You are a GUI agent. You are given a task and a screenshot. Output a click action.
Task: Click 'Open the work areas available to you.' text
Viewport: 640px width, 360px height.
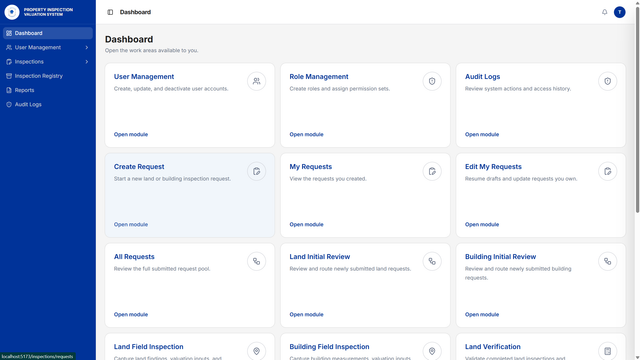click(151, 51)
